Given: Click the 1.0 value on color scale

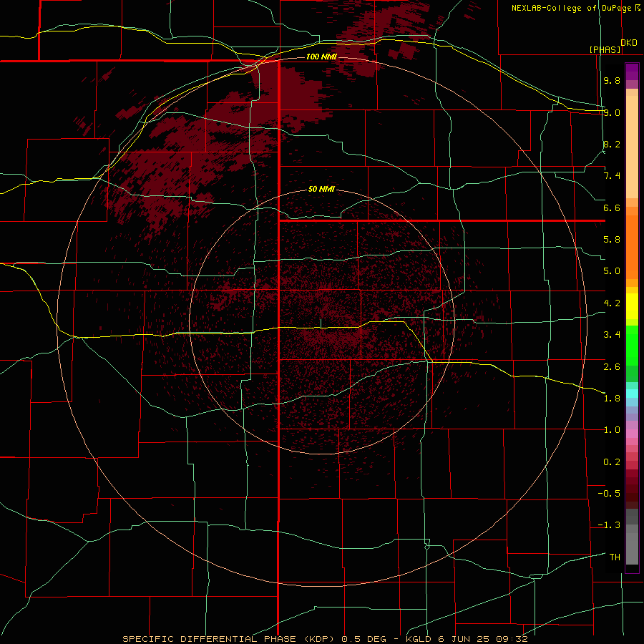Looking at the screenshot, I should point(612,431).
